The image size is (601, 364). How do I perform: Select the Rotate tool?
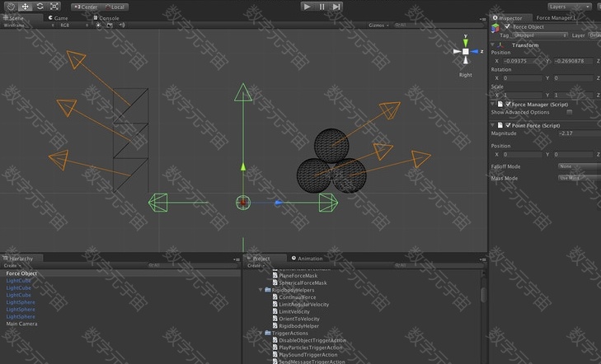[40, 7]
